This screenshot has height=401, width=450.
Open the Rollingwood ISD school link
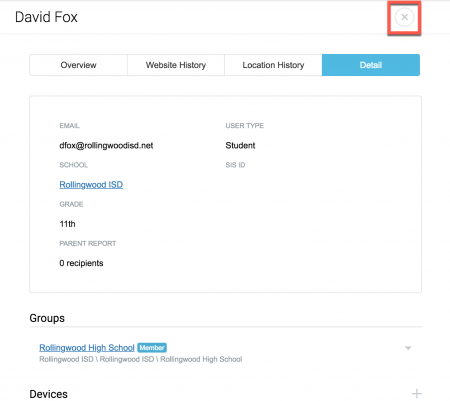coord(91,185)
